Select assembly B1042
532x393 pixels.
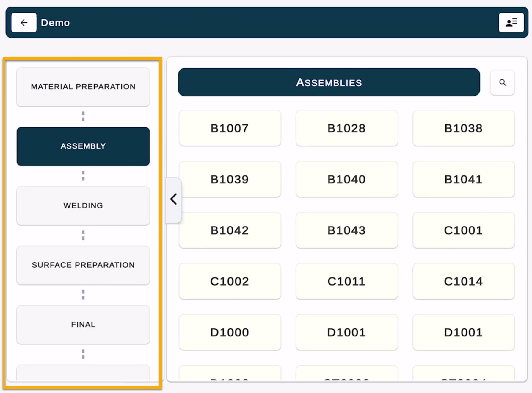coord(230,230)
